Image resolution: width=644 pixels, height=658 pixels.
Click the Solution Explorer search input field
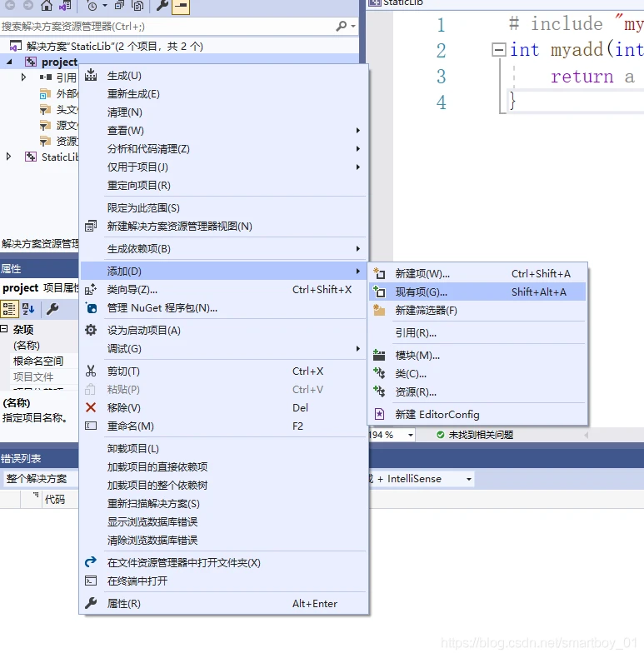tap(167, 27)
